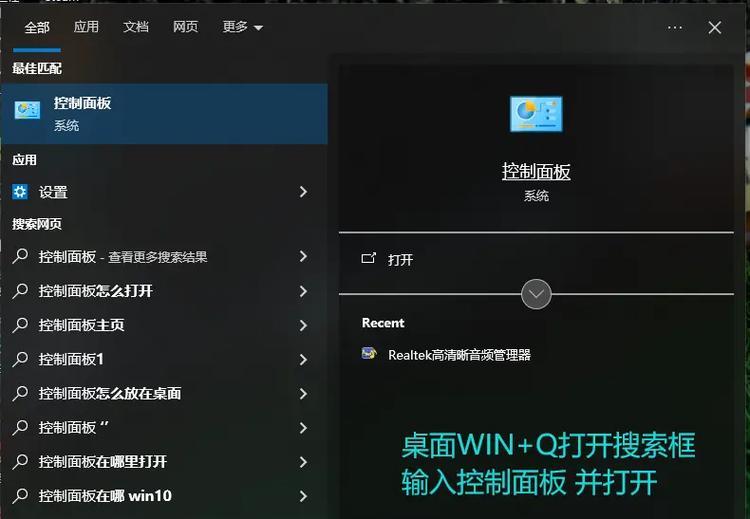Click the 控制面板 title link in preview
Screen dimensions: 750x519
[x=536, y=171]
